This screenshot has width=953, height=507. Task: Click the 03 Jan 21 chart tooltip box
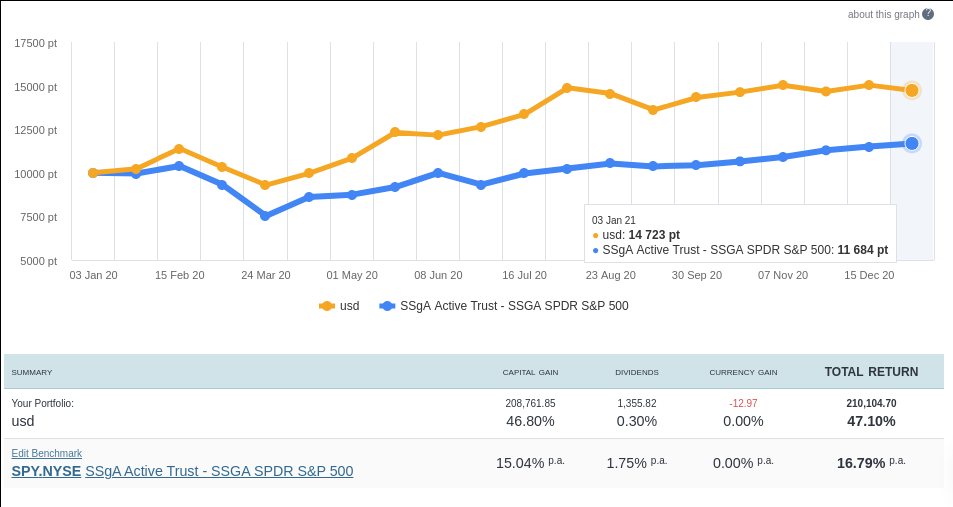[x=740, y=234]
